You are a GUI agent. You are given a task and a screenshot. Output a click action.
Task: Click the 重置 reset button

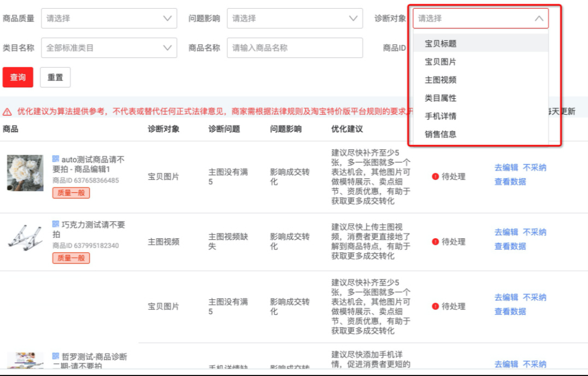tap(56, 77)
